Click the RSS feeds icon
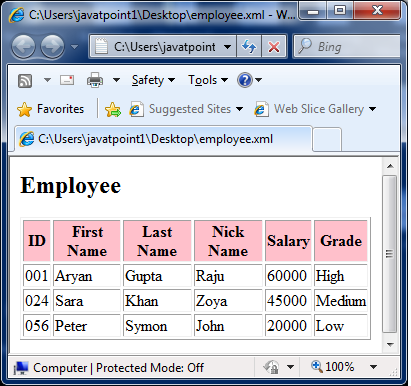Viewport: 411px width, 386px height. [x=25, y=81]
